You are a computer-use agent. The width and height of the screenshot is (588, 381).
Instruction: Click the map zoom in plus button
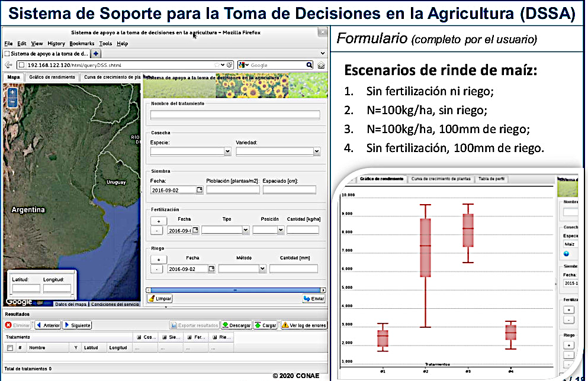click(x=12, y=92)
